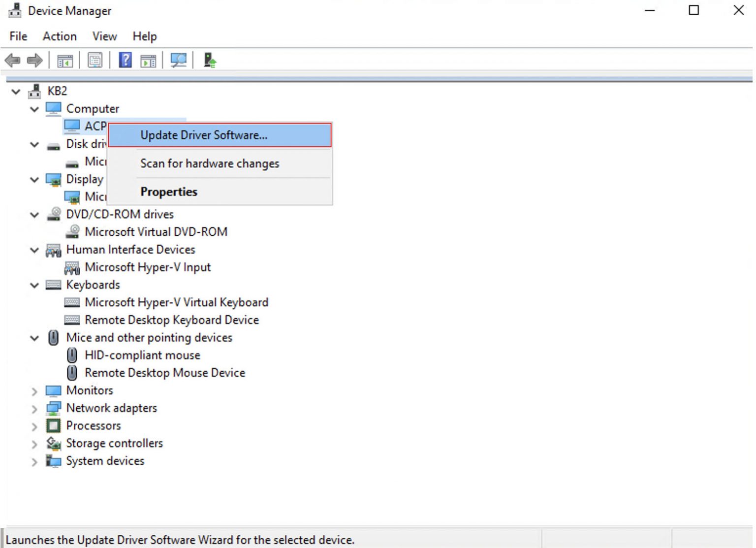756x548 pixels.
Task: Open Properties from the toolbar icon
Action: click(x=95, y=60)
